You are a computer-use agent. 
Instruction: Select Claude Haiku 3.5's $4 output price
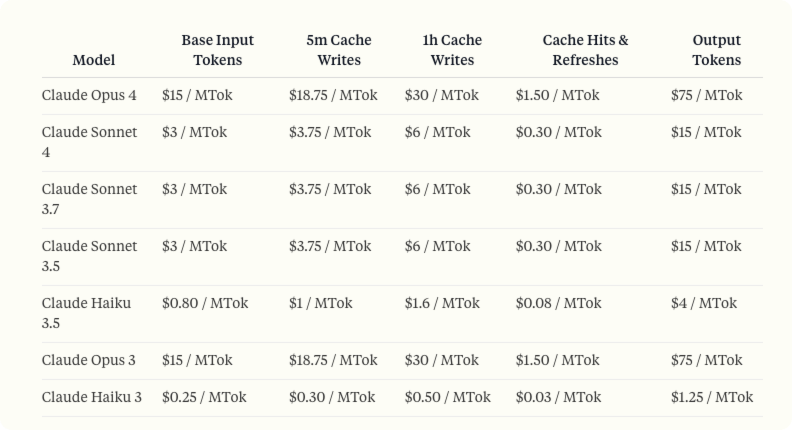tap(704, 303)
